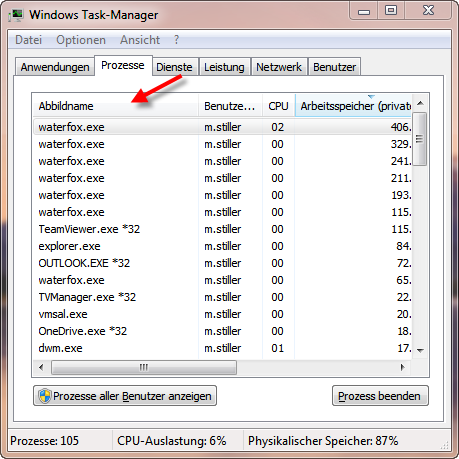459x459 pixels.
Task: Click the Prozesse: 105 status bar entry
Action: tap(45, 441)
